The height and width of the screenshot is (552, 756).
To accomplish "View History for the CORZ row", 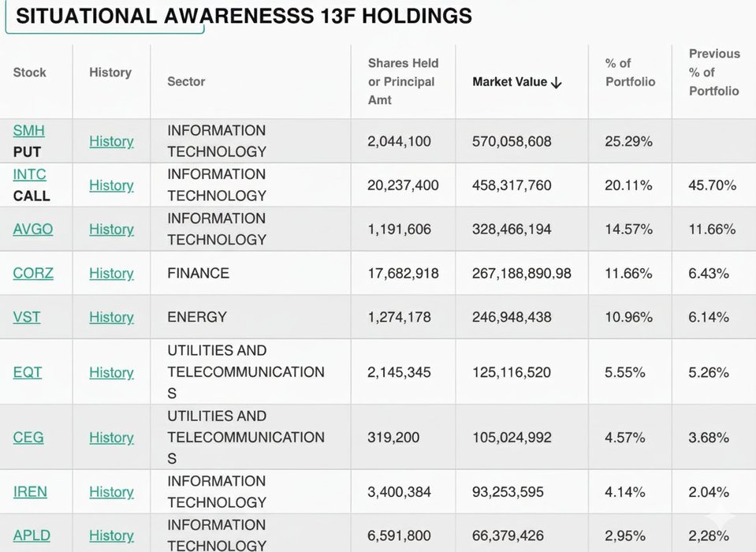I will (111, 274).
